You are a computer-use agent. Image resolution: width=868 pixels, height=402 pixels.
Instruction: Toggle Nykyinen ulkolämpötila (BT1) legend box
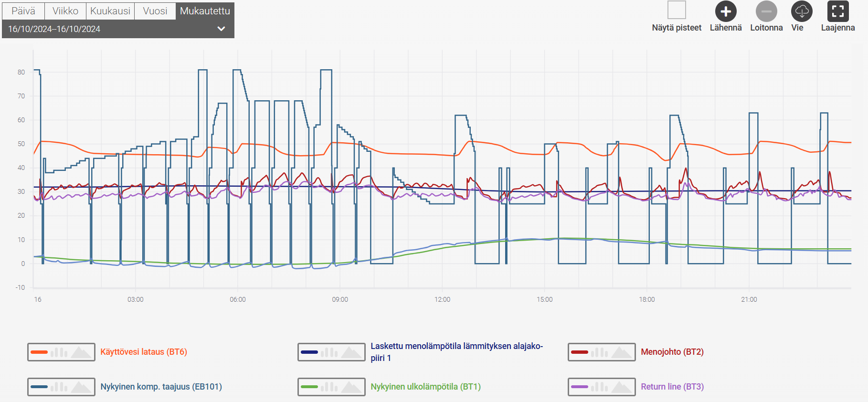coord(331,387)
